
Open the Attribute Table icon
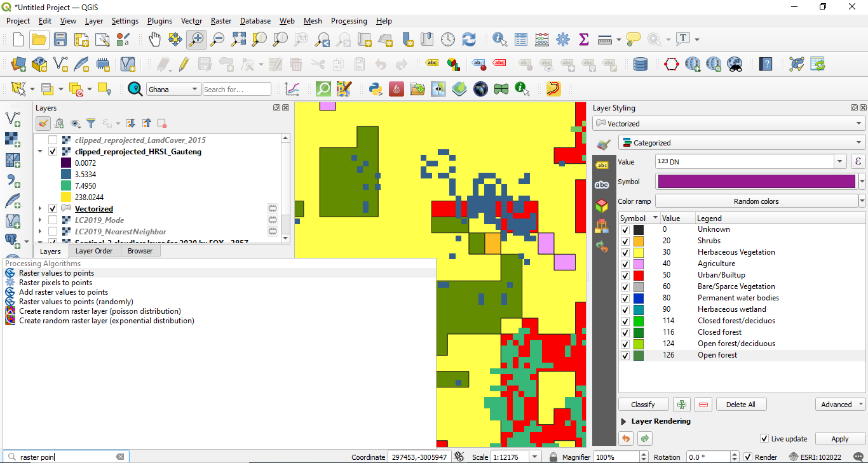pos(521,39)
